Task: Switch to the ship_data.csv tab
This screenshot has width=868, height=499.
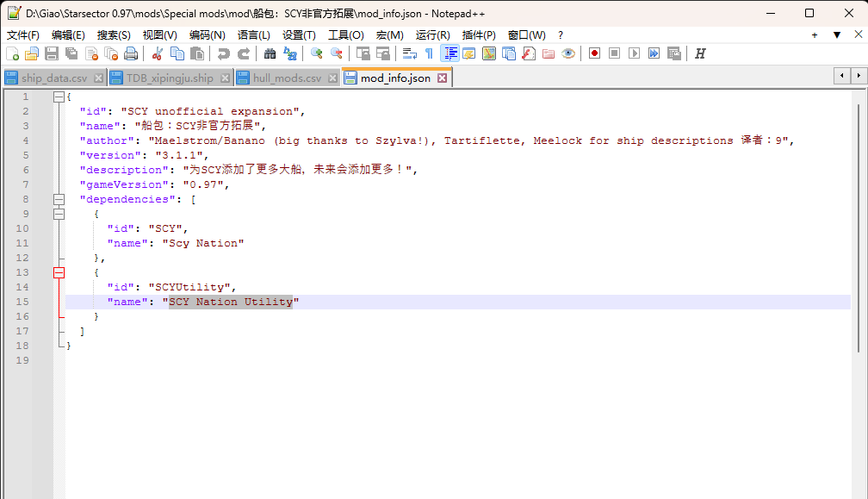Action: pos(52,76)
